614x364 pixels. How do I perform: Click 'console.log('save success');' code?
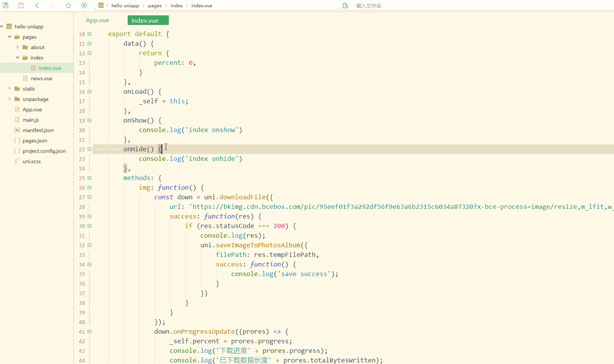[x=285, y=274]
